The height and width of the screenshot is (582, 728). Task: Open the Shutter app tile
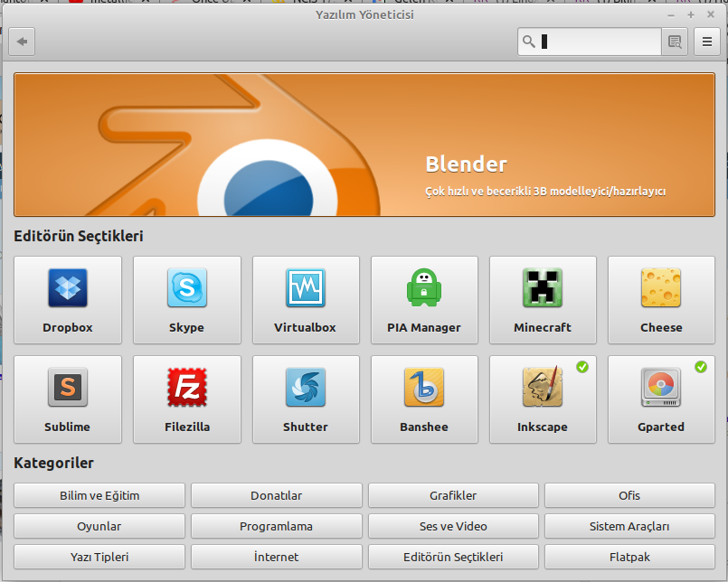click(306, 399)
